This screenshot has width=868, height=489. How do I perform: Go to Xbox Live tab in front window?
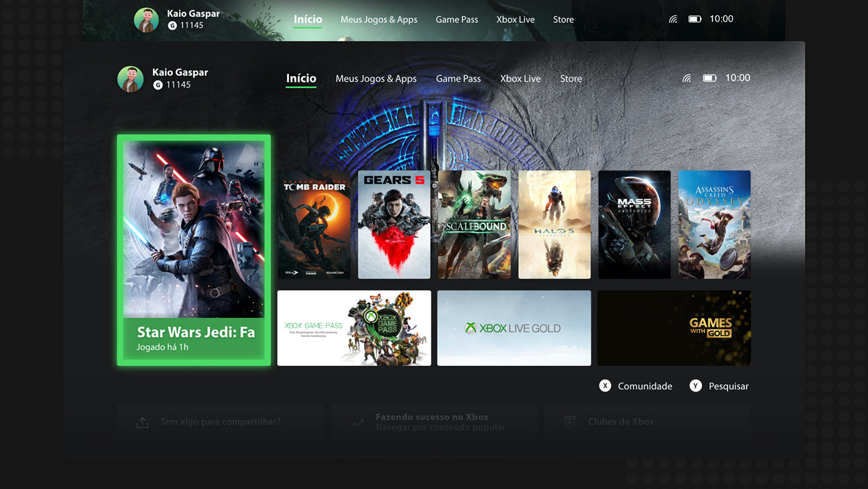[520, 79]
